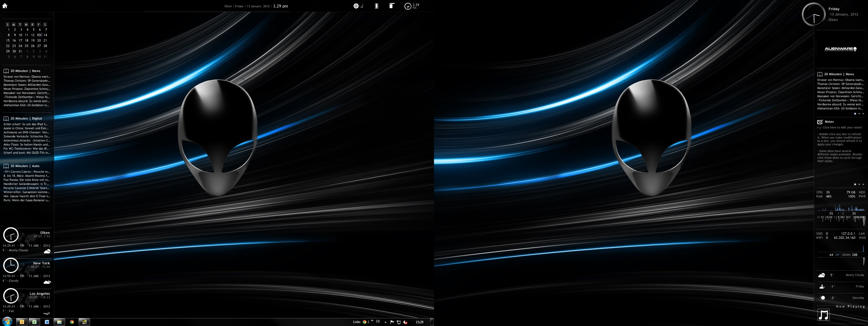Select second page dot of Notes widget

coord(859,184)
